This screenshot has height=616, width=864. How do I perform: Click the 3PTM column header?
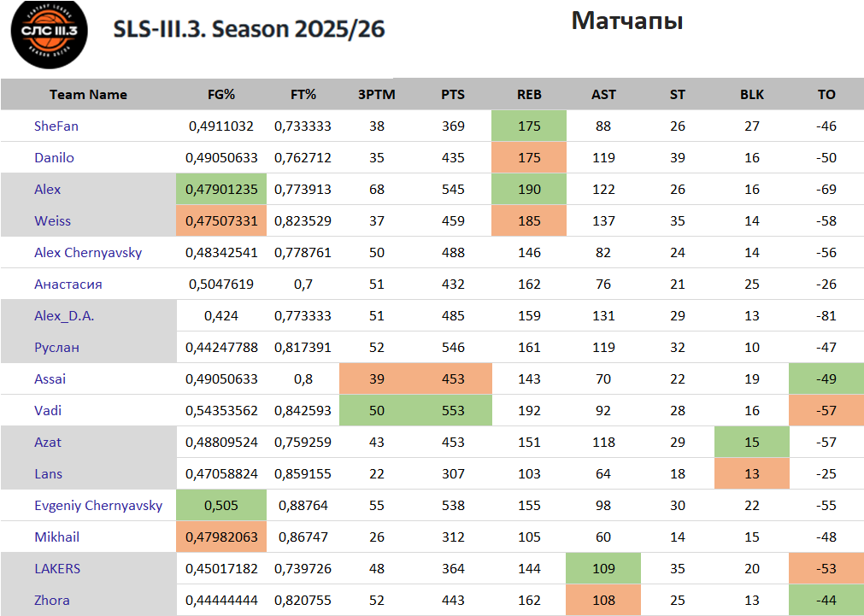[376, 95]
